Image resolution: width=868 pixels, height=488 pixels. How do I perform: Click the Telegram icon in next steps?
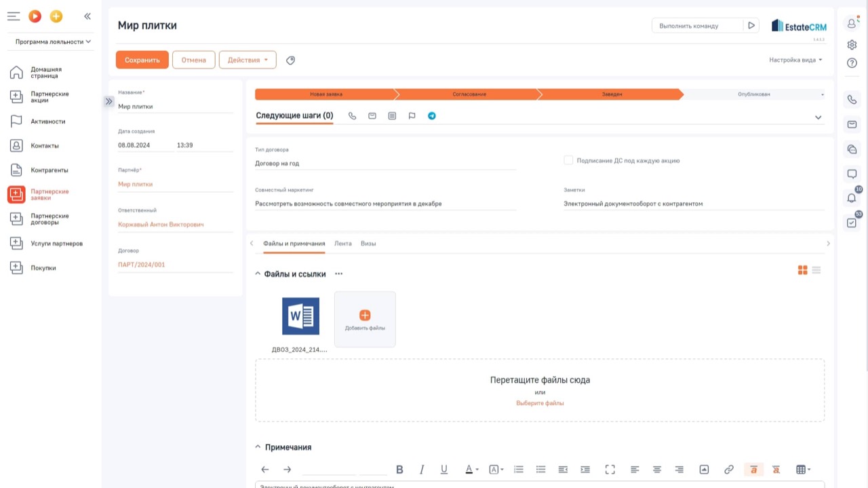[x=432, y=116]
